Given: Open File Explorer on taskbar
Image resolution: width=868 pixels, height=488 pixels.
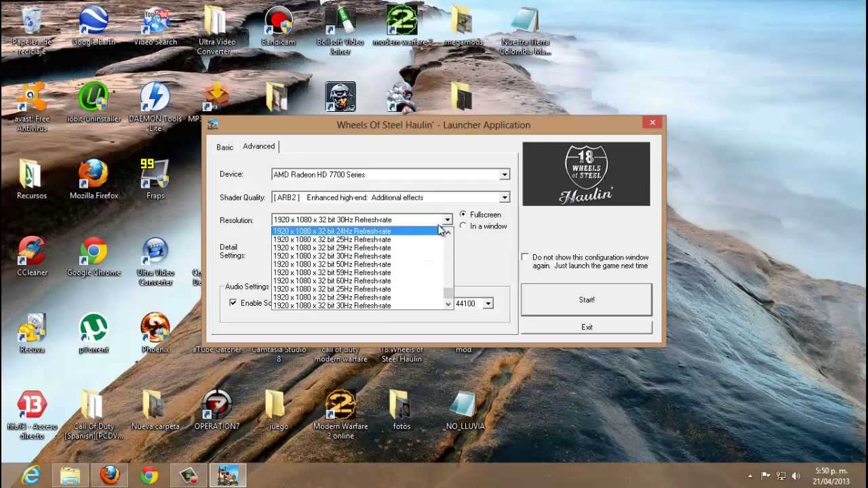Looking at the screenshot, I should (x=71, y=476).
